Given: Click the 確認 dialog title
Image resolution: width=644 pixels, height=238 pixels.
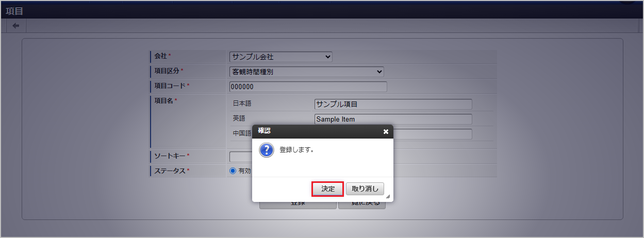Looking at the screenshot, I should (265, 131).
